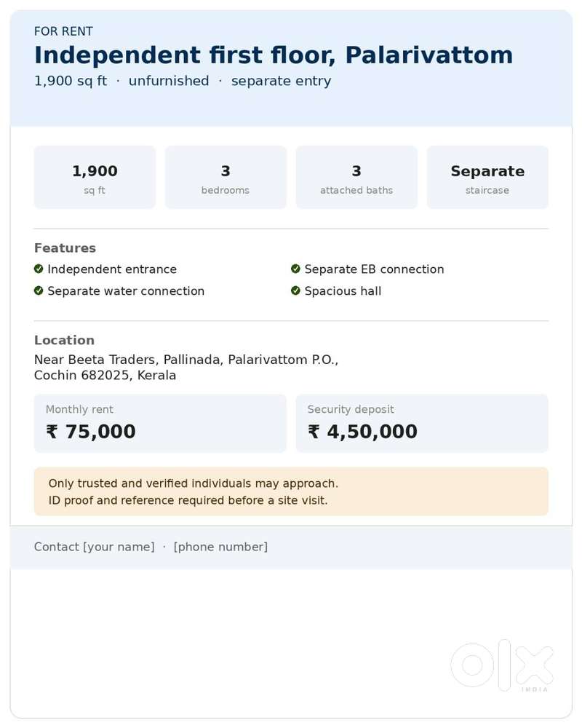The height and width of the screenshot is (728, 582).
Task: Click the check icon next to Separate EB connection
Action: 295,269
